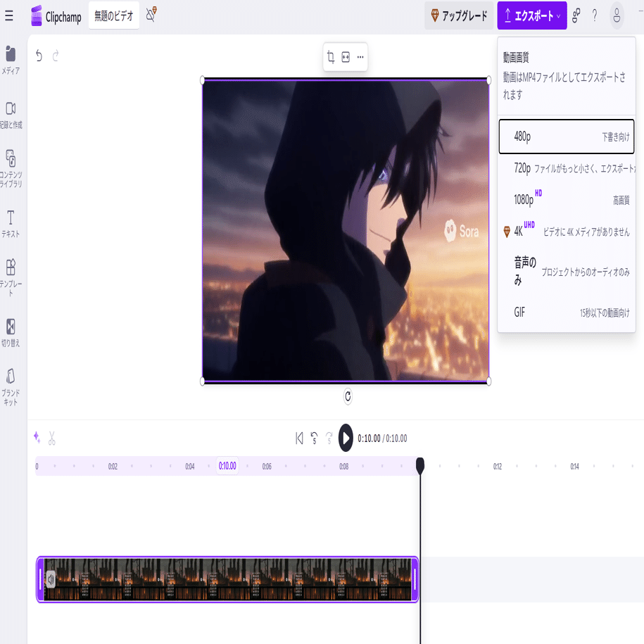Open the テキスト text panel

(11, 224)
